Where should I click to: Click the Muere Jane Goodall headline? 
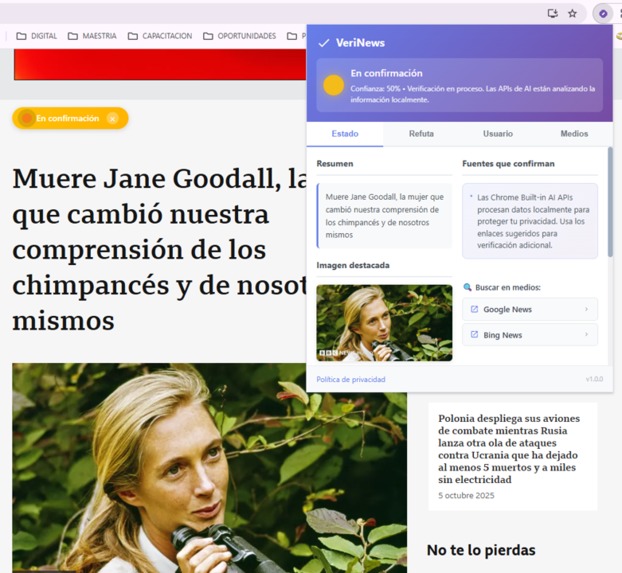pos(159,249)
